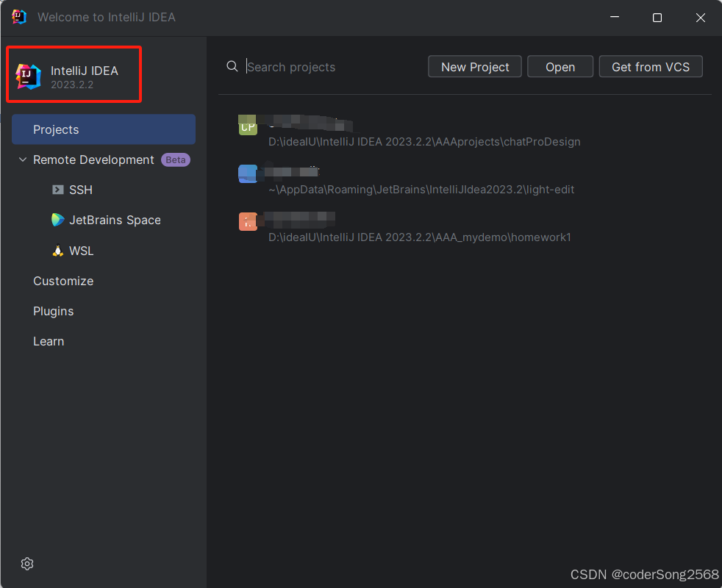Viewport: 722px width, 588px height.
Task: Click the IntelliJ icon in the title bar
Action: [x=19, y=17]
